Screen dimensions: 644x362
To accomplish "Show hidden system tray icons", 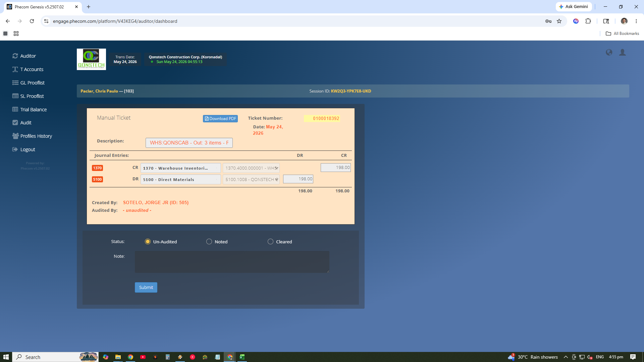I will 566,357.
